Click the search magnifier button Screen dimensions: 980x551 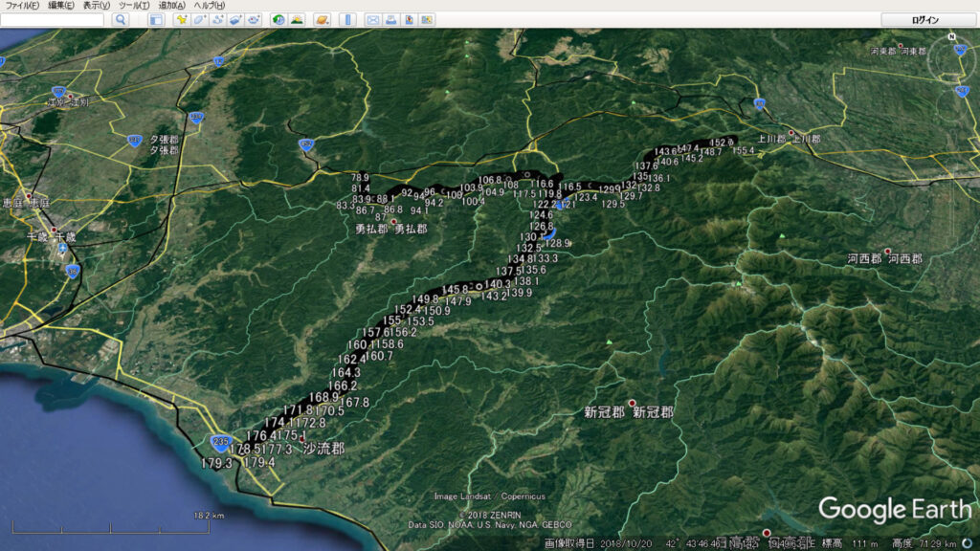coord(121,19)
